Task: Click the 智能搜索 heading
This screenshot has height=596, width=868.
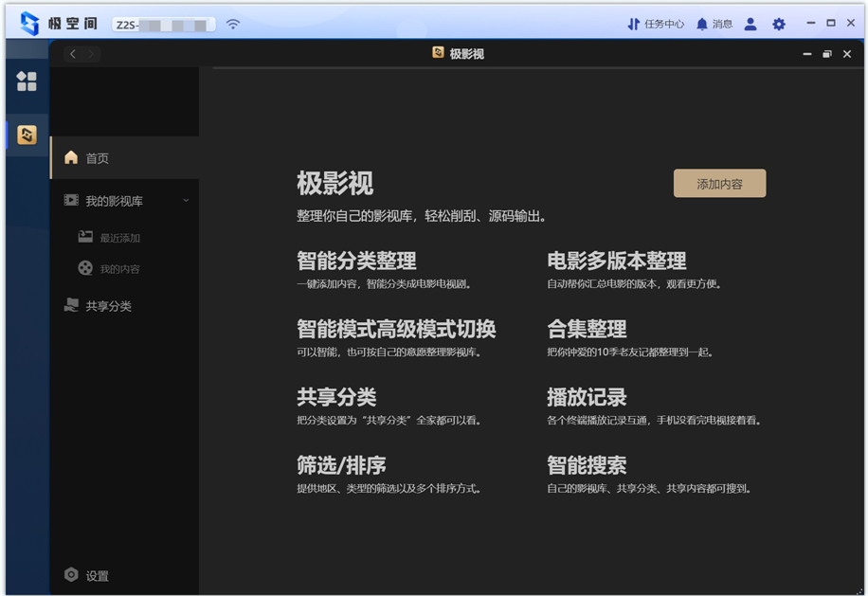Action: pyautogui.click(x=587, y=465)
